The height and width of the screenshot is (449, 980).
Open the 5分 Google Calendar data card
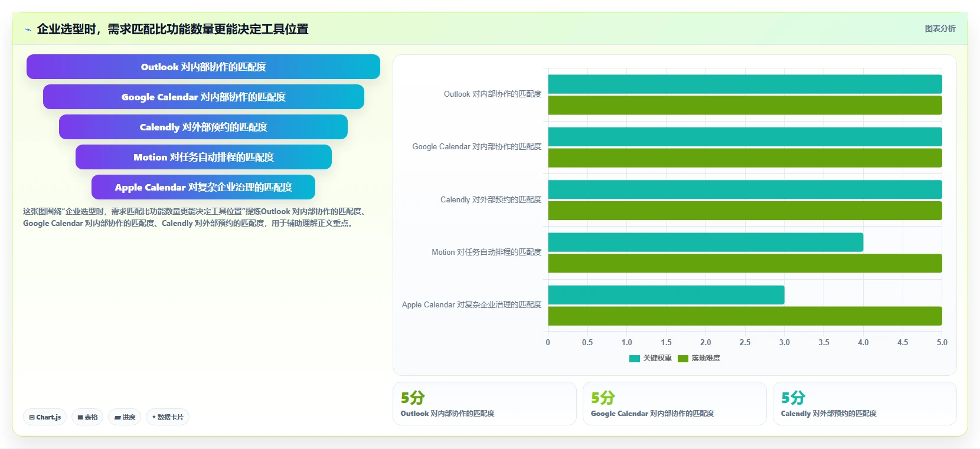(x=675, y=404)
